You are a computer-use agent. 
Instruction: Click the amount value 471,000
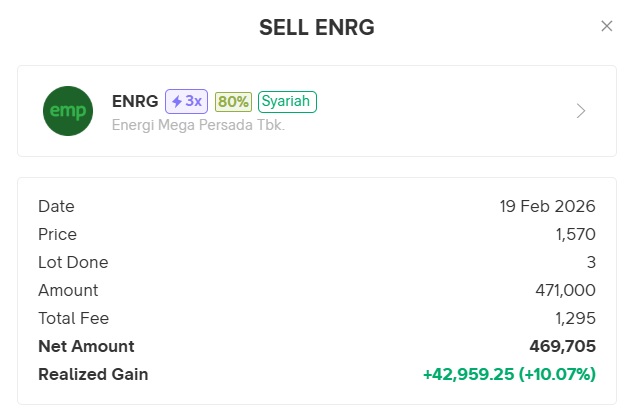click(565, 290)
